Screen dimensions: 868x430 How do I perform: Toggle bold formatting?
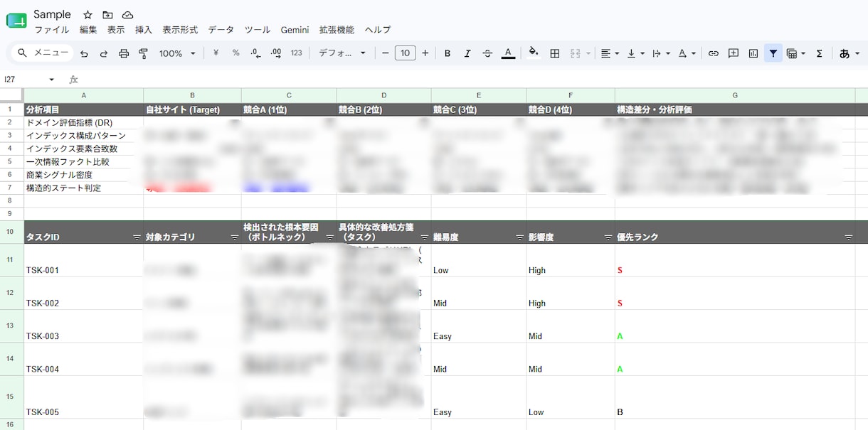pyautogui.click(x=448, y=53)
